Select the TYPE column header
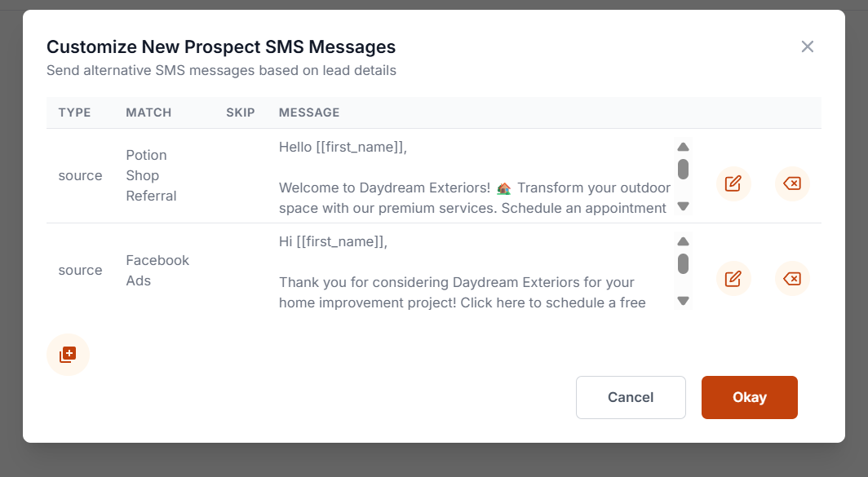 [74, 113]
